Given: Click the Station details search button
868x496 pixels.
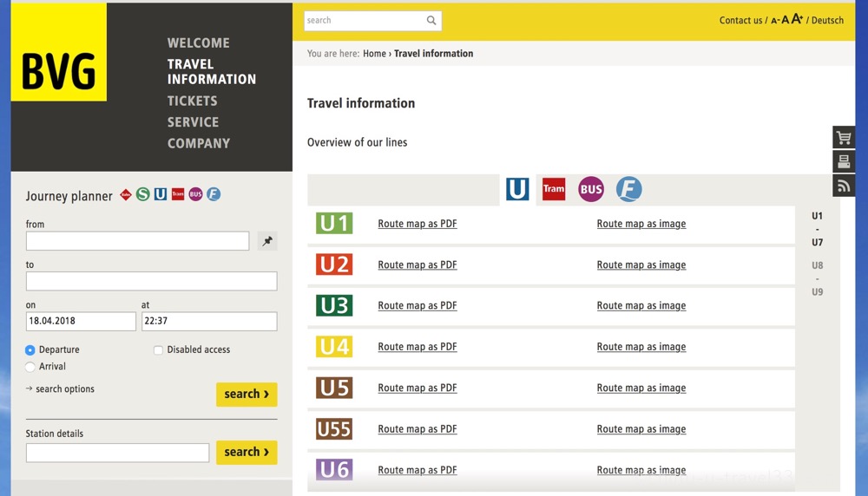Looking at the screenshot, I should (x=247, y=453).
